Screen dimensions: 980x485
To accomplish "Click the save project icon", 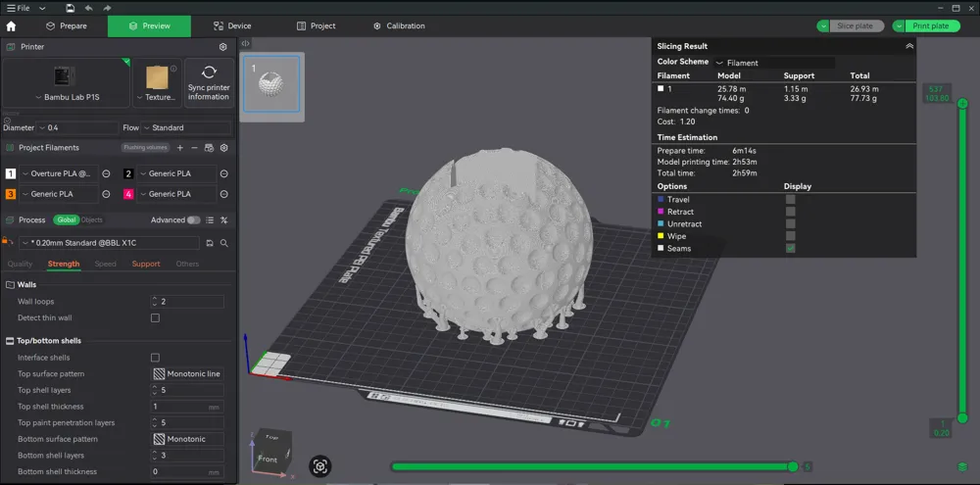I will coord(71,8).
